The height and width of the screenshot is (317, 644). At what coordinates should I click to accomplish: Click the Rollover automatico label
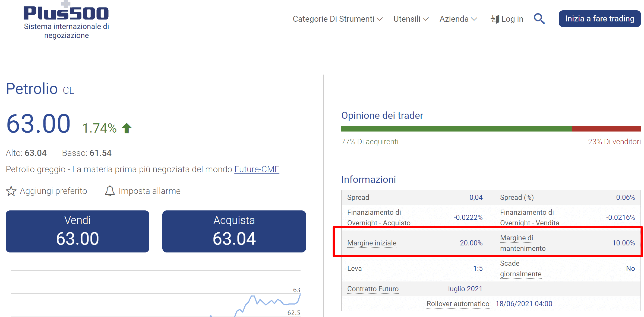tap(458, 304)
